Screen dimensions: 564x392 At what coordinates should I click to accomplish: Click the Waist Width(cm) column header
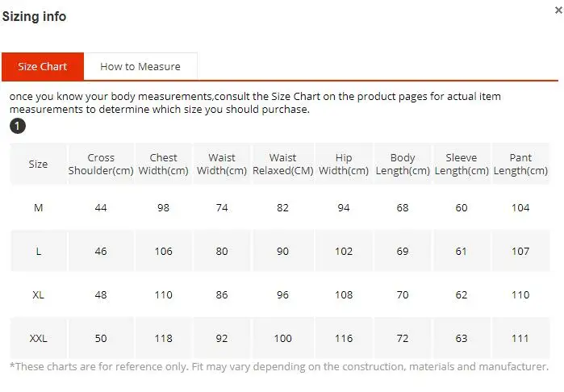(222, 164)
